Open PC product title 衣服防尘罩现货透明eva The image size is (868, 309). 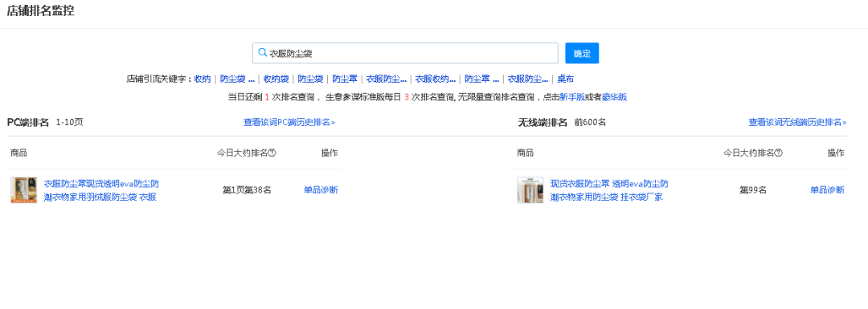101,190
